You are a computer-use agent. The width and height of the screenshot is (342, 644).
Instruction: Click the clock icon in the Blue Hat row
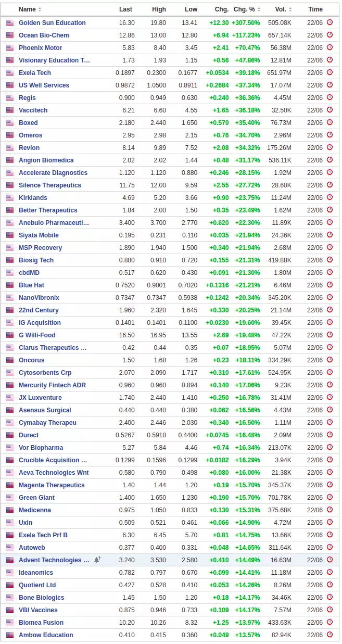click(330, 285)
